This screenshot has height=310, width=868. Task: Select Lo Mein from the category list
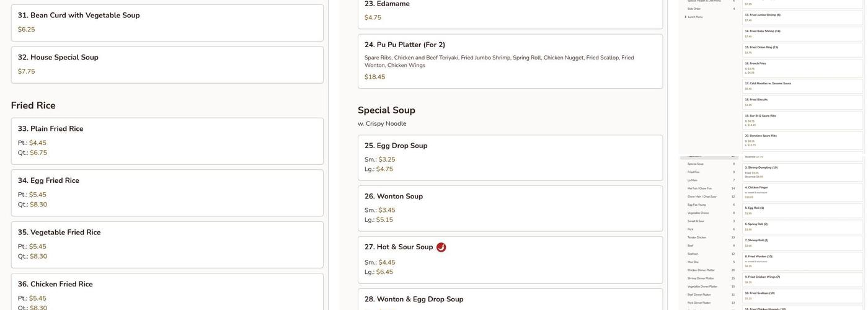(x=692, y=180)
